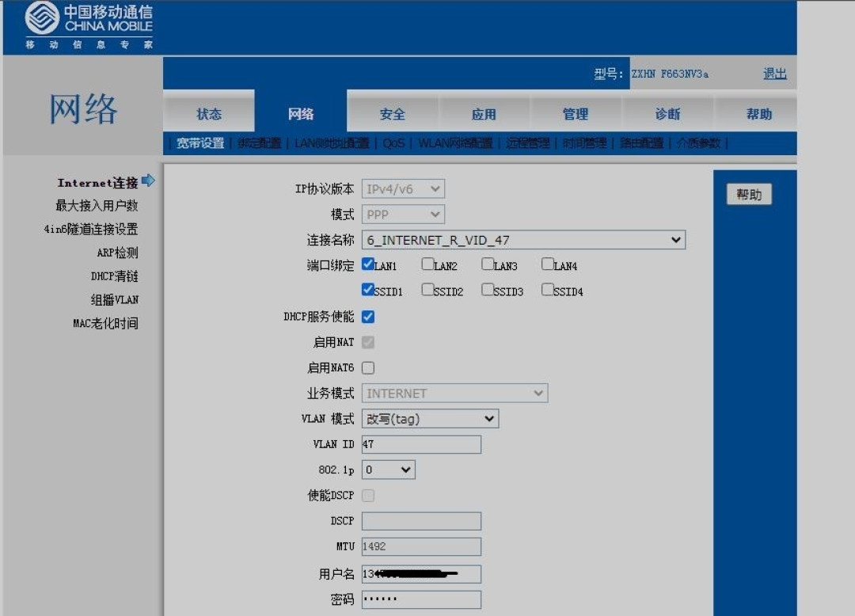Click the 退出 logout link
The image size is (855, 616).
[x=774, y=74]
